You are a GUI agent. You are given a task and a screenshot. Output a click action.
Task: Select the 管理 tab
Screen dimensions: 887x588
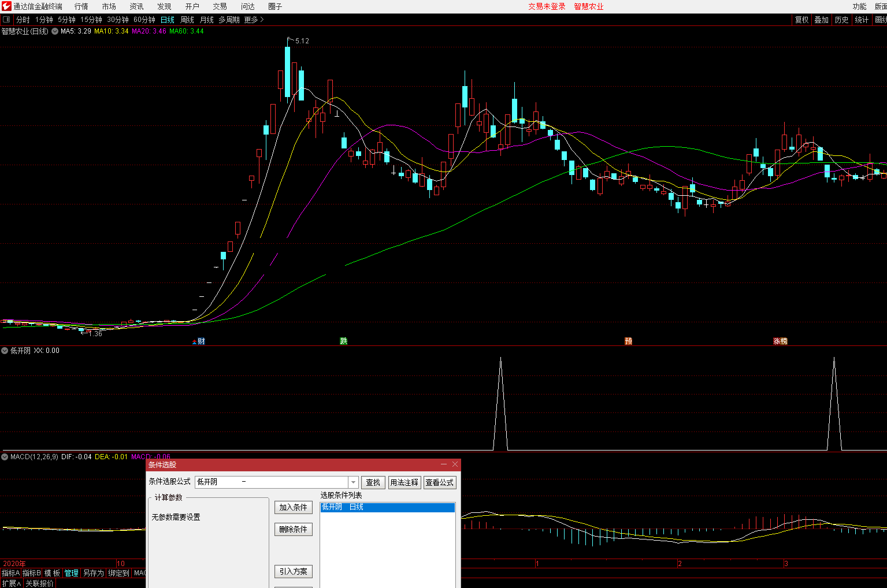click(x=72, y=573)
